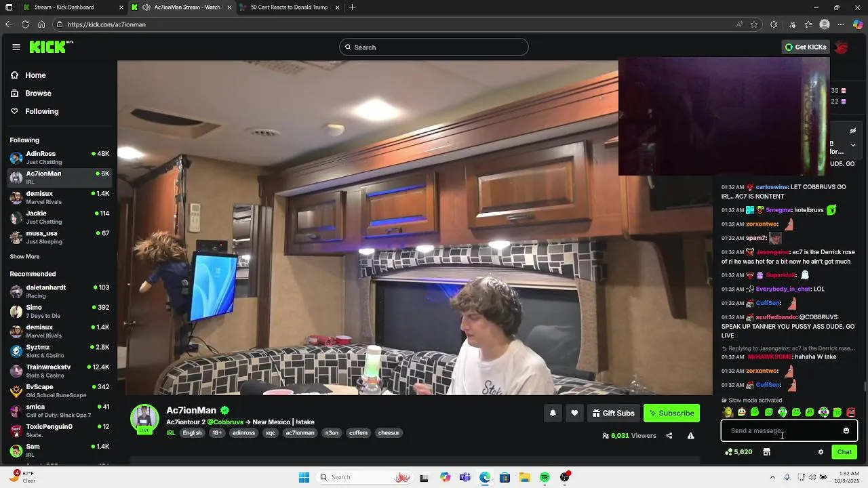Open Trainwreckstv recommended channel
The image size is (868, 488).
(x=58, y=371)
